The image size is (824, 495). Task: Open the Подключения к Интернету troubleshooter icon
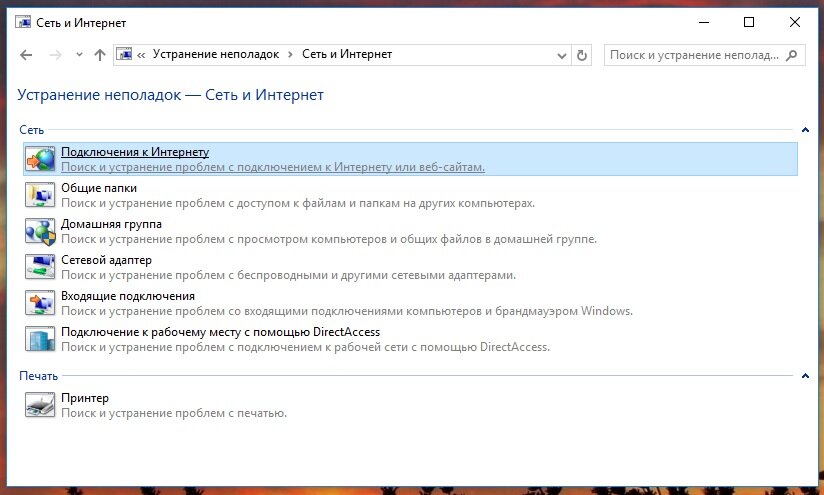point(40,159)
